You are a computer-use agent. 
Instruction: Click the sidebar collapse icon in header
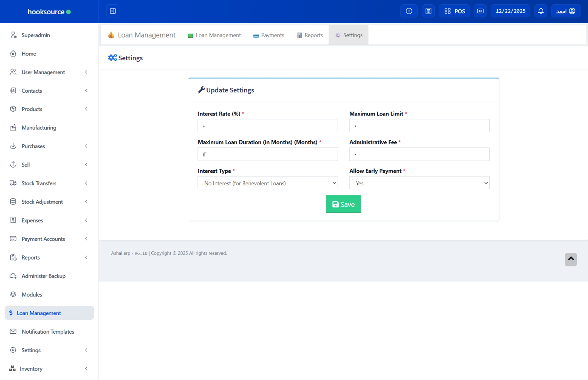[x=113, y=11]
